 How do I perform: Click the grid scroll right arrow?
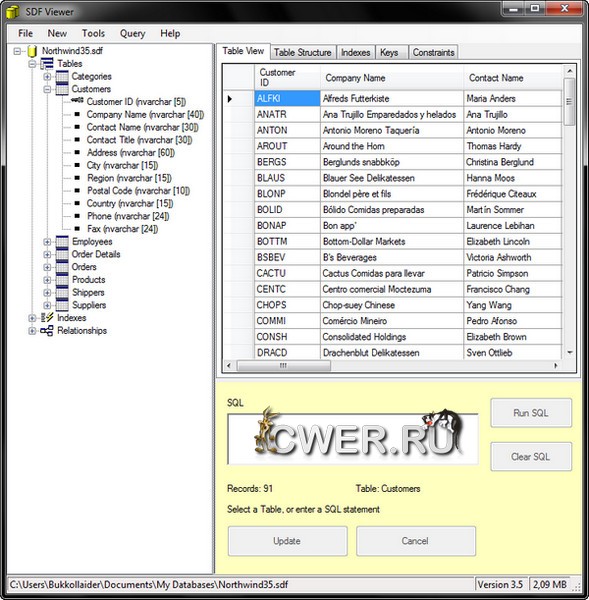pyautogui.click(x=556, y=365)
